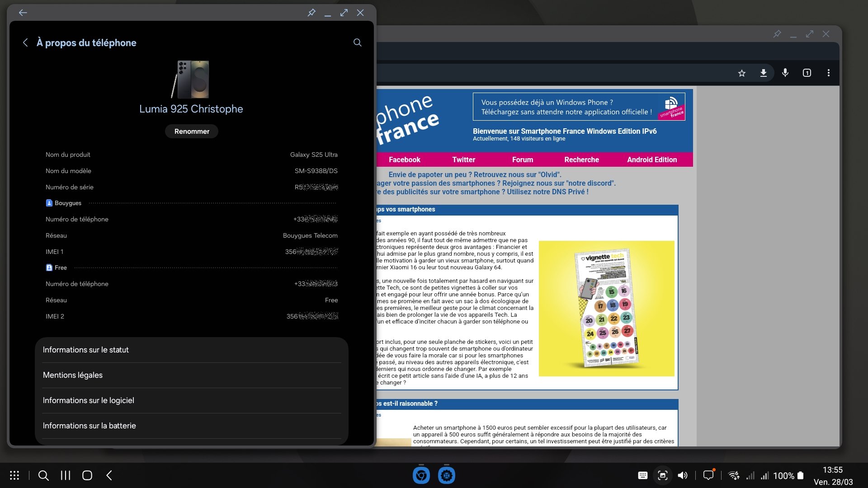Click the browser download icon
The height and width of the screenshot is (488, 868).
point(764,73)
